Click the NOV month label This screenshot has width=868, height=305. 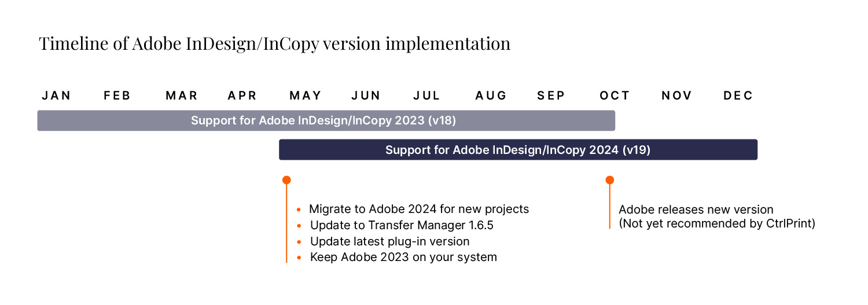click(x=677, y=95)
